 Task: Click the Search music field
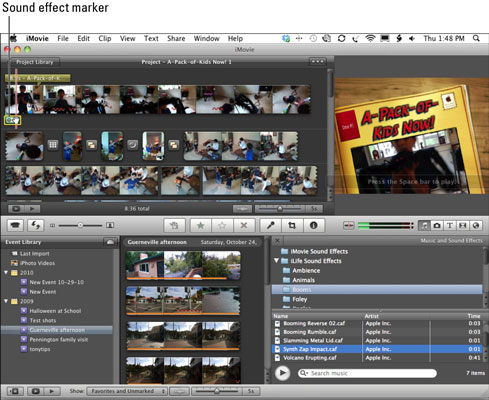point(367,373)
